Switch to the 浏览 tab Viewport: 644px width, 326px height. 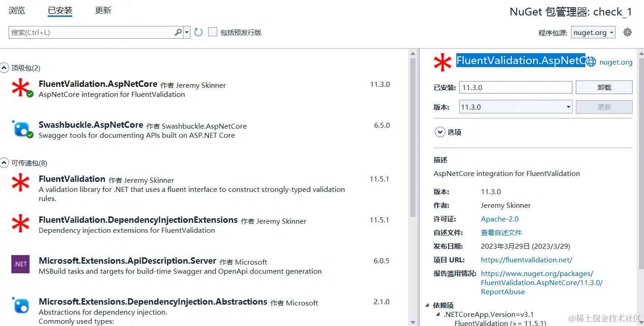[17, 10]
